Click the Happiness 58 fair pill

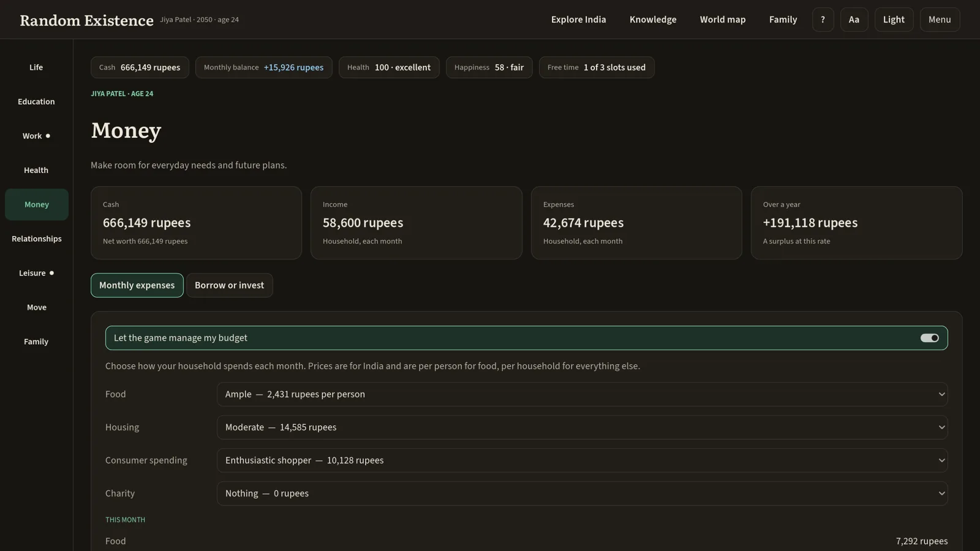pyautogui.click(x=489, y=67)
